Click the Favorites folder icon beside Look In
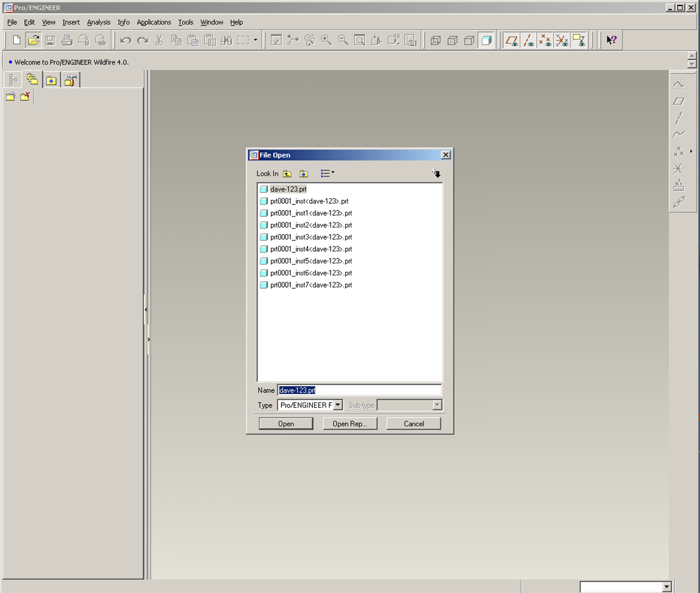The image size is (700, 593). (304, 174)
